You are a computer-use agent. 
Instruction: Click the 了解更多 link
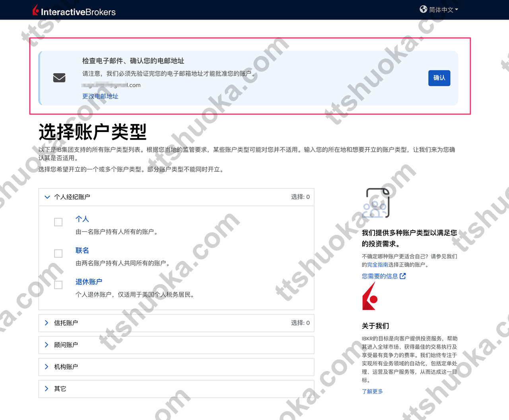pyautogui.click(x=372, y=391)
